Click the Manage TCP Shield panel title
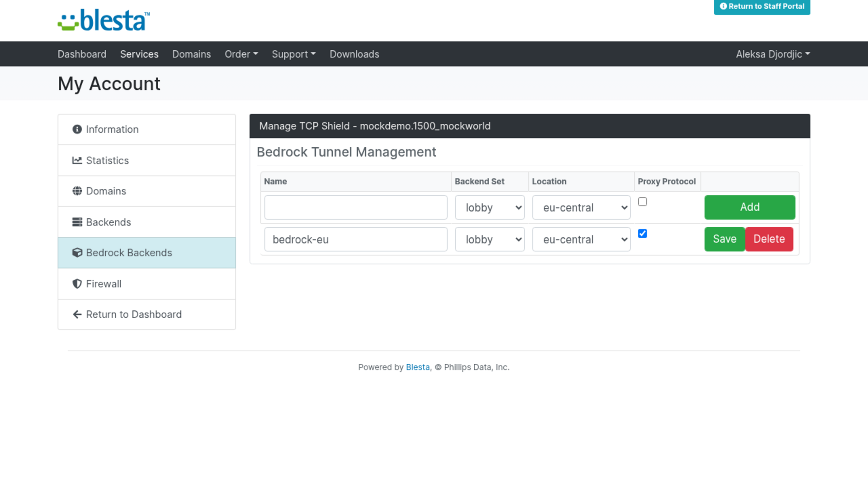The height and width of the screenshot is (488, 868). click(375, 126)
